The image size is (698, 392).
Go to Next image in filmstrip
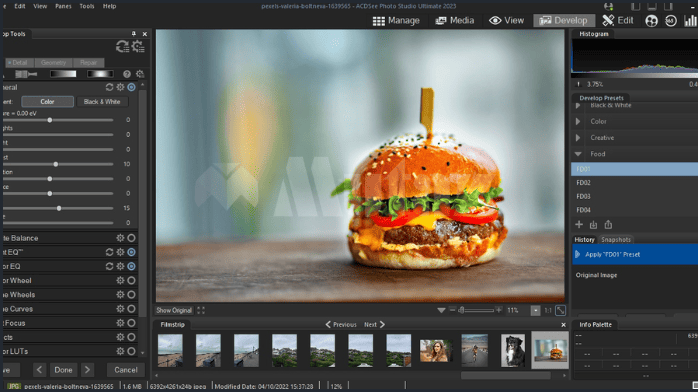coord(374,325)
